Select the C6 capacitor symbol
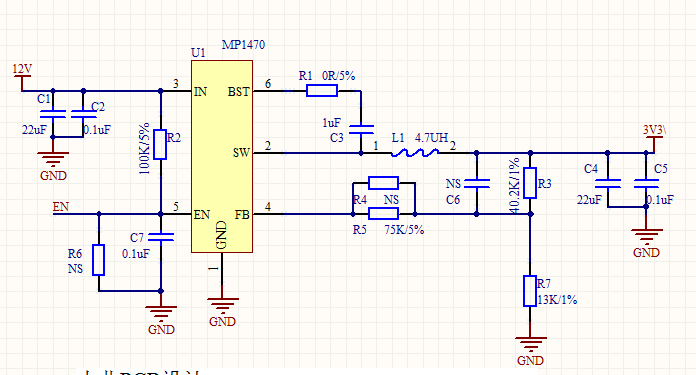The width and height of the screenshot is (696, 375). tap(476, 183)
